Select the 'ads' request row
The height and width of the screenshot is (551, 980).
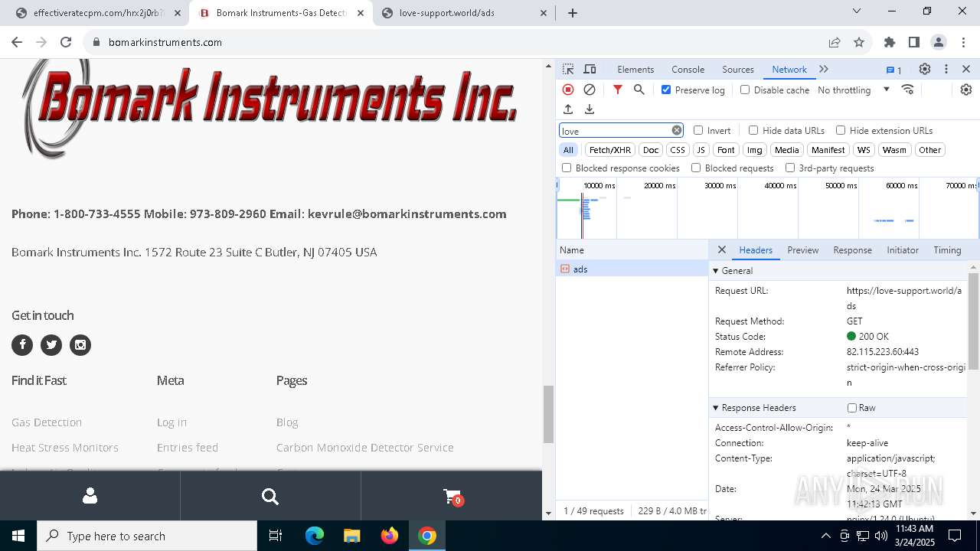coord(632,269)
